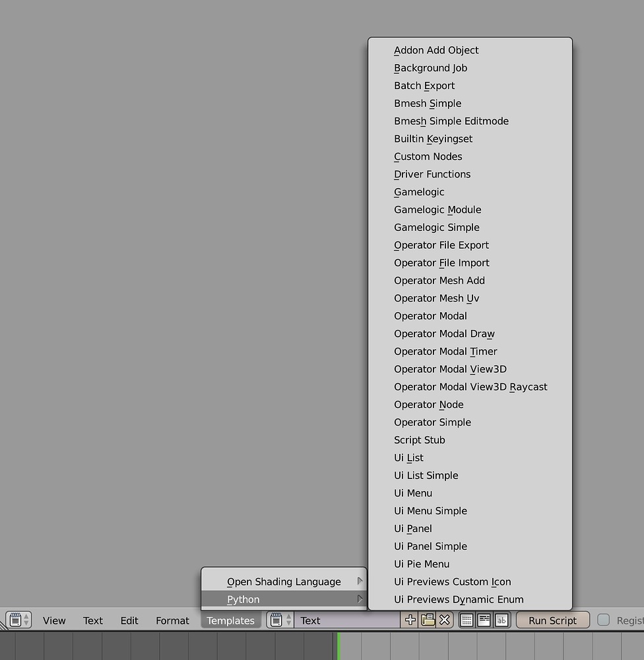This screenshot has height=660, width=644.
Task: Toggle word wrap display icon
Action: click(484, 620)
